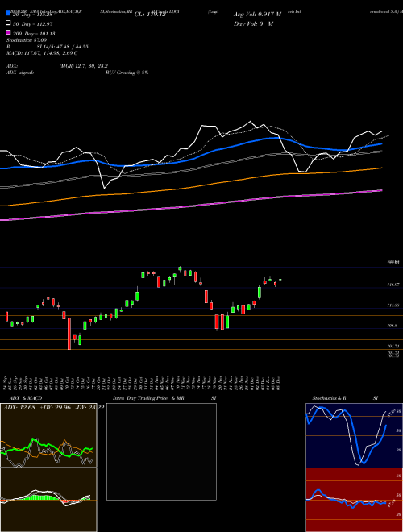
Task: Open the MACD histogram chart panel
Action: 48,500
